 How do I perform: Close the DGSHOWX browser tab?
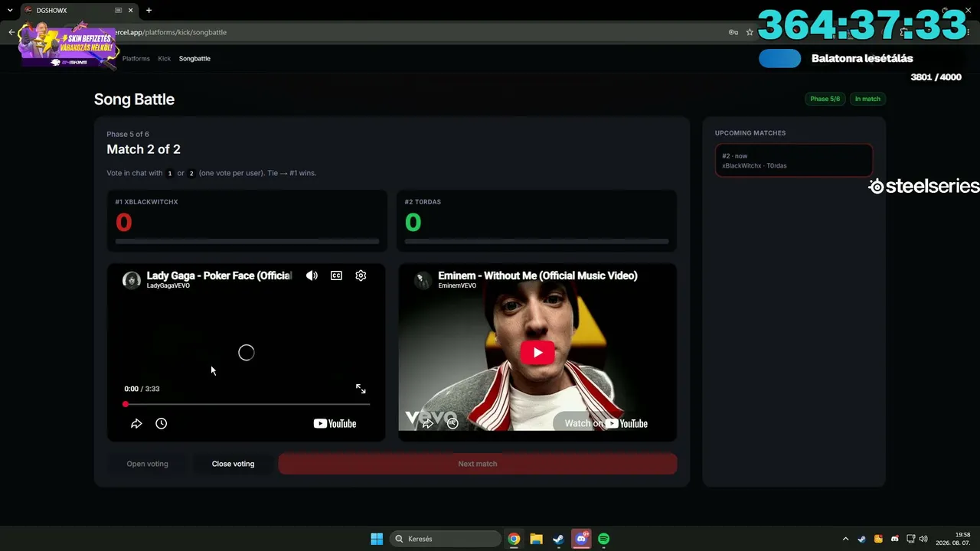(130, 11)
